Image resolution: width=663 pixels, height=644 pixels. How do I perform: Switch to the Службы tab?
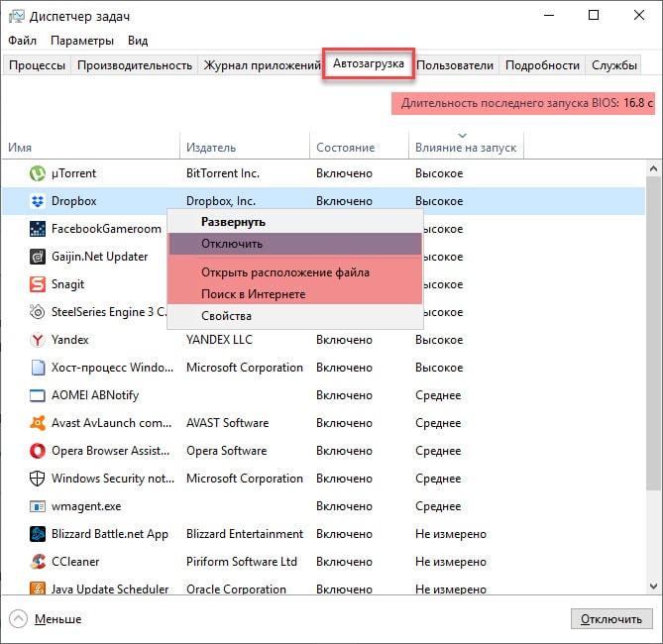pos(614,65)
